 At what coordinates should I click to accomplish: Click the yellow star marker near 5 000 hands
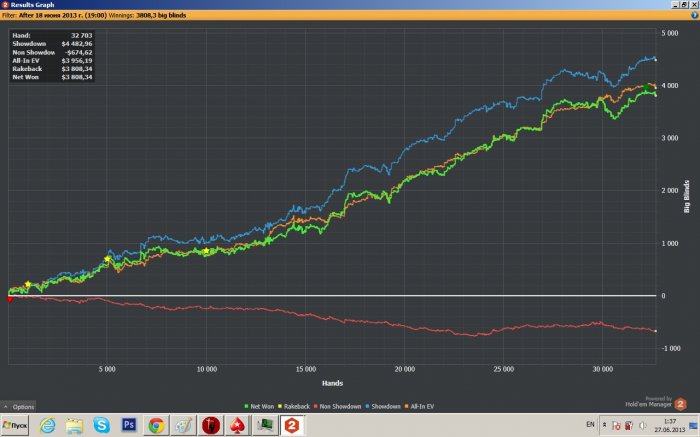(x=107, y=259)
